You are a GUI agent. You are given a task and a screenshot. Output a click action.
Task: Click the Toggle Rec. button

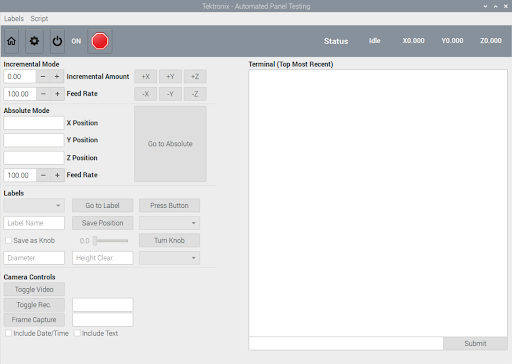tap(34, 305)
